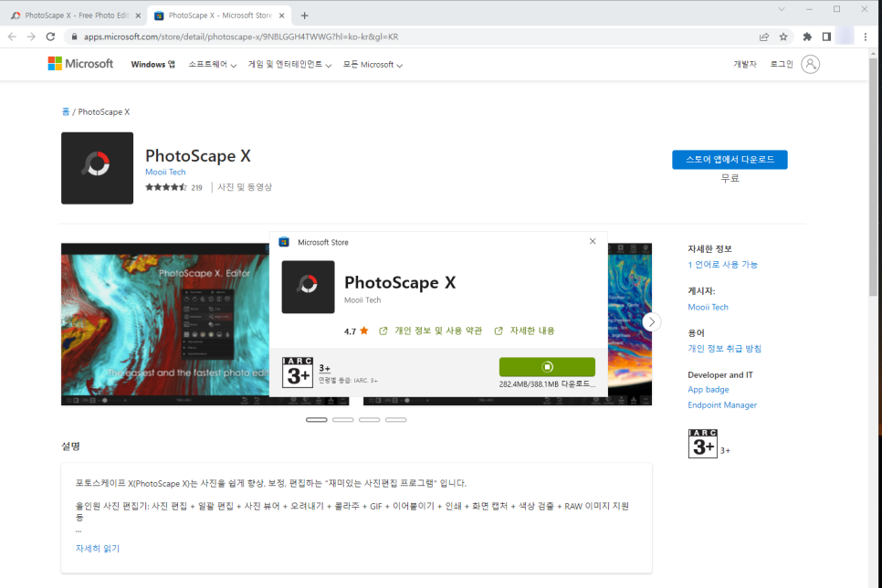Open 개인 정보 취급 방침 link
Image resolution: width=882 pixels, height=588 pixels.
[725, 348]
